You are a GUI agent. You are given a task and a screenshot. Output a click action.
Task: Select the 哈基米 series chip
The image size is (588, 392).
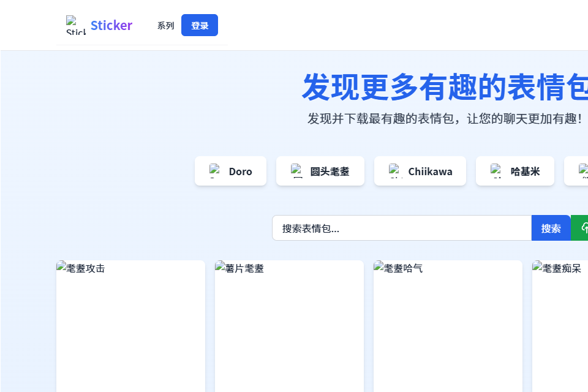coord(515,171)
